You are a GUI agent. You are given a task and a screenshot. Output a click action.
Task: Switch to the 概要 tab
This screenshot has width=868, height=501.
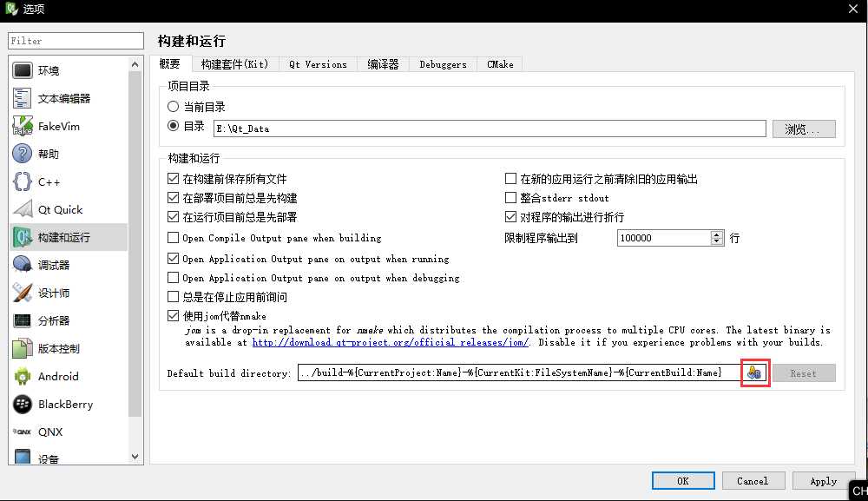170,63
